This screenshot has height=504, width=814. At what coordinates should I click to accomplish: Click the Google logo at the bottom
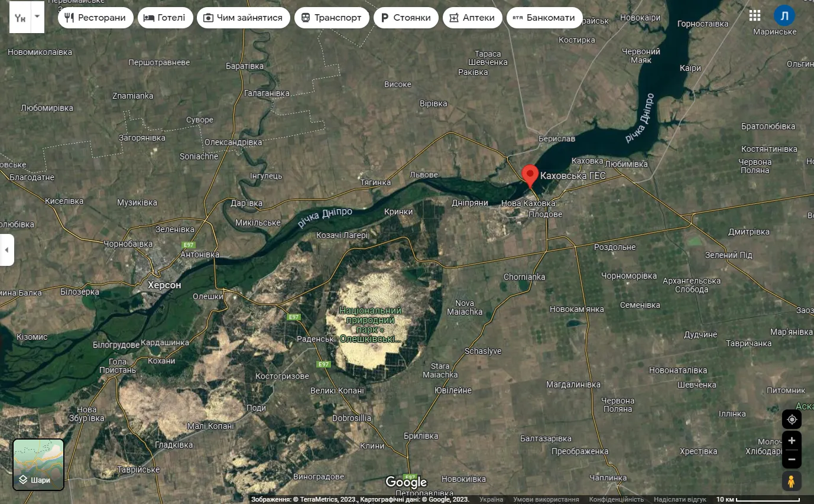point(406,482)
